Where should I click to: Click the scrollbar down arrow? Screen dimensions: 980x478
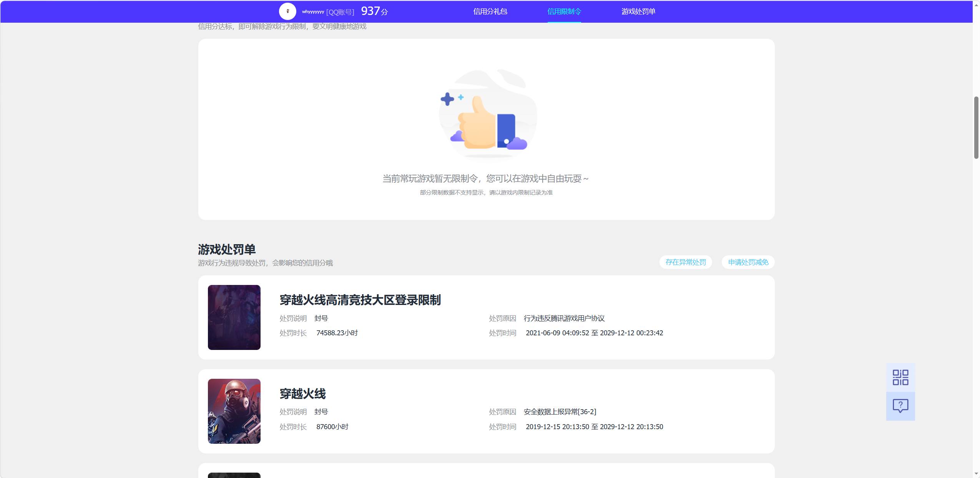click(x=976, y=474)
